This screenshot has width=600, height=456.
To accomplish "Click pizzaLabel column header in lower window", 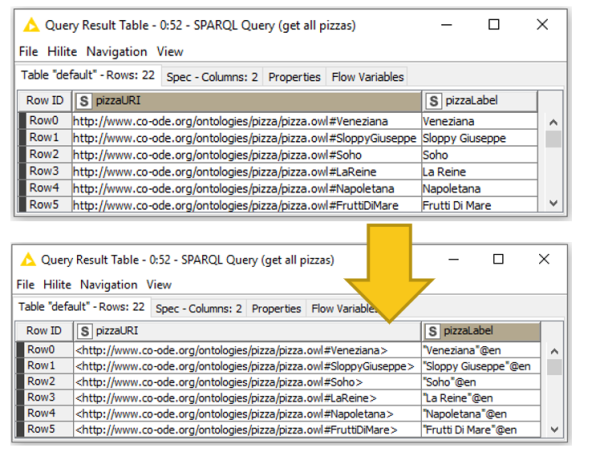I will 481,331.
